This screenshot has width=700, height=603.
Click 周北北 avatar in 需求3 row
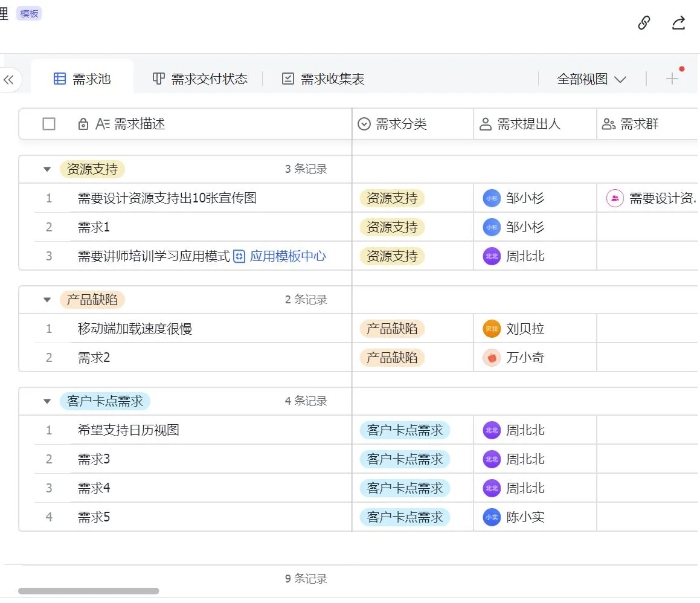click(492, 459)
